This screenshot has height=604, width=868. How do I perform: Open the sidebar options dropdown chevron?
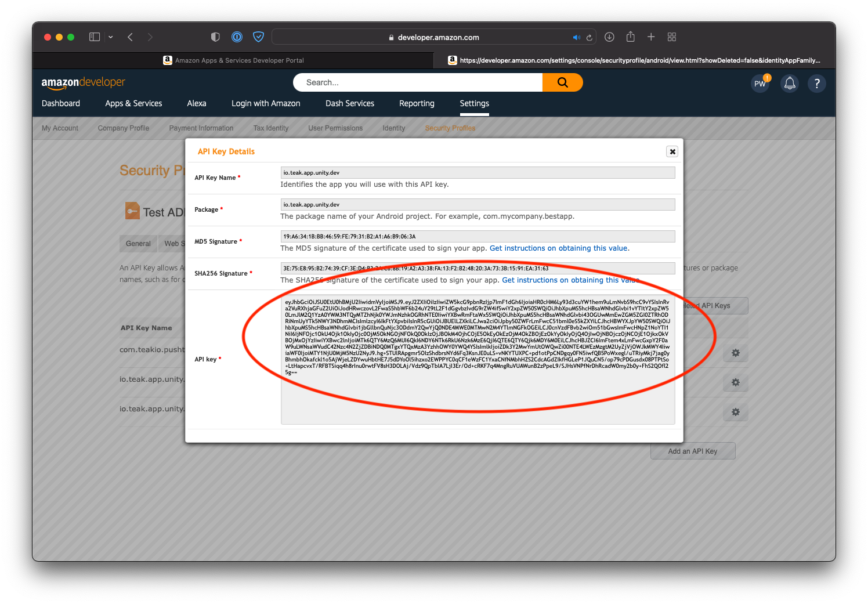click(x=110, y=37)
